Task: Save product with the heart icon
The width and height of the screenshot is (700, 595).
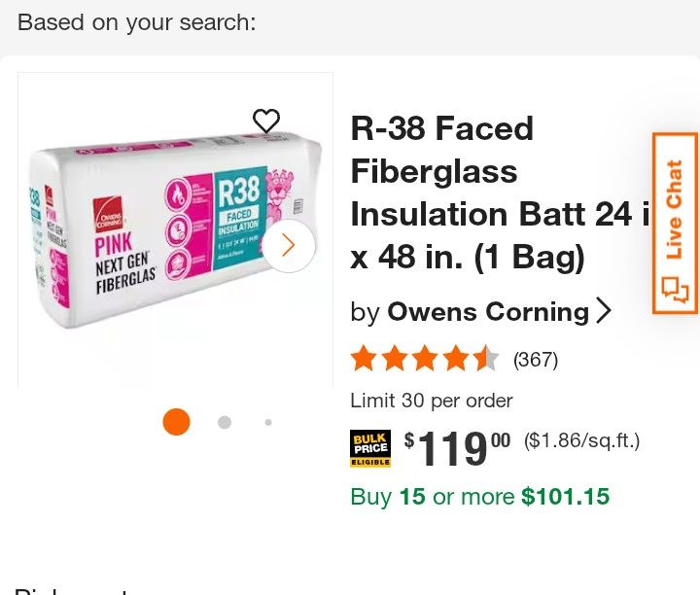Action: [266, 121]
